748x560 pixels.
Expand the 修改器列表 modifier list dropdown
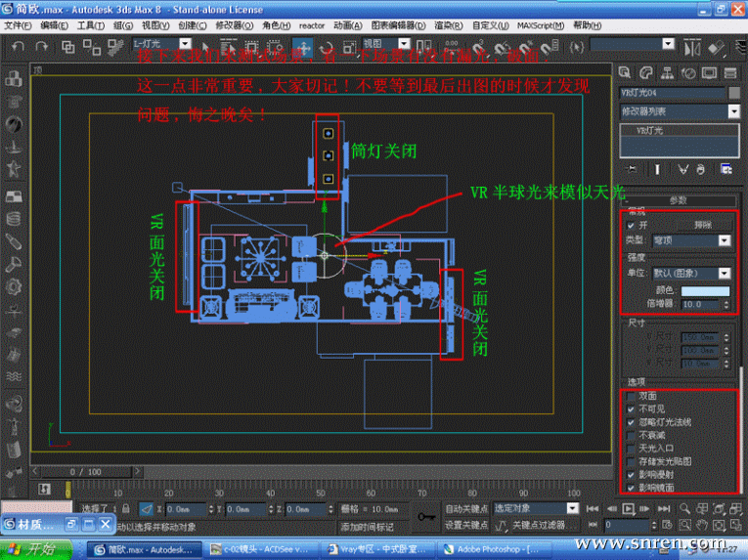[681, 111]
